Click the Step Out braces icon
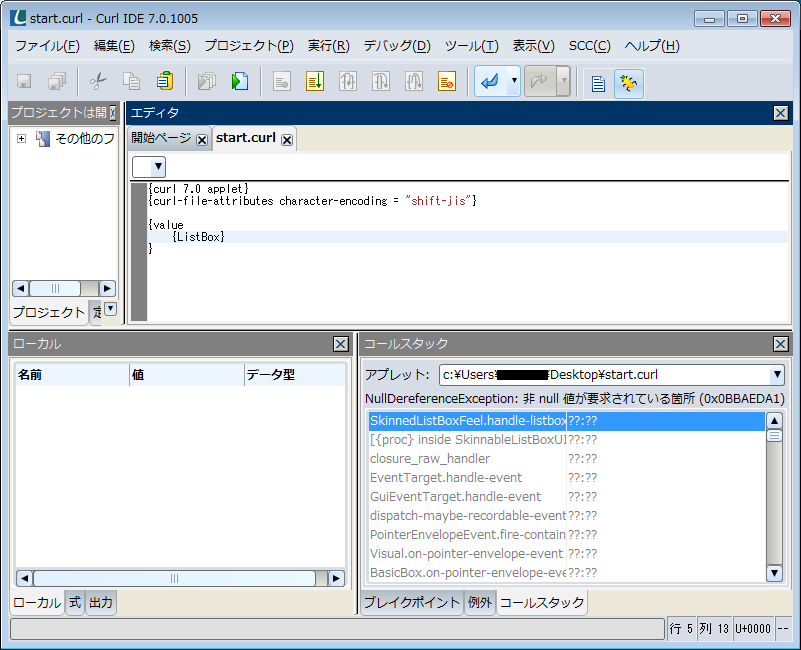 [414, 81]
